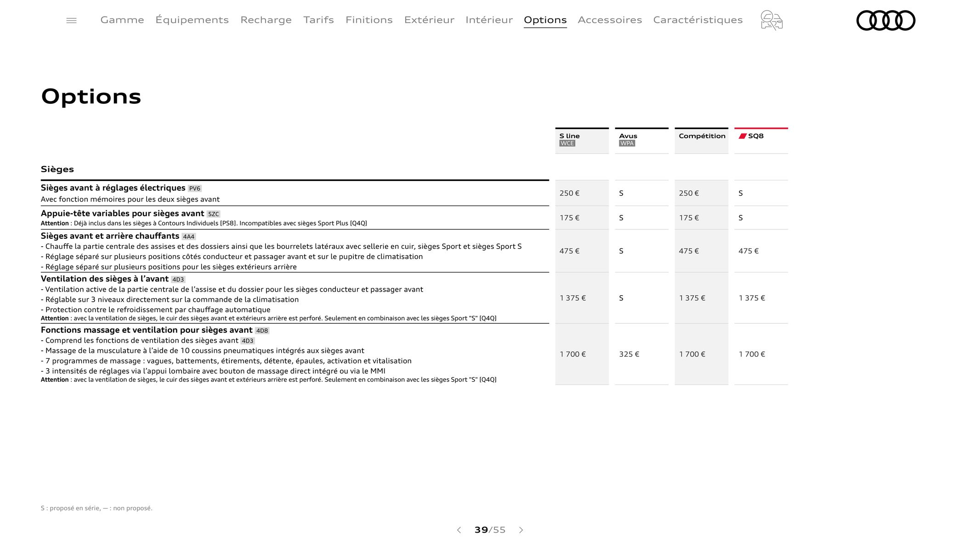Viewport: 980px width, 551px height.
Task: Click 475 € in the S line column
Action: click(569, 251)
